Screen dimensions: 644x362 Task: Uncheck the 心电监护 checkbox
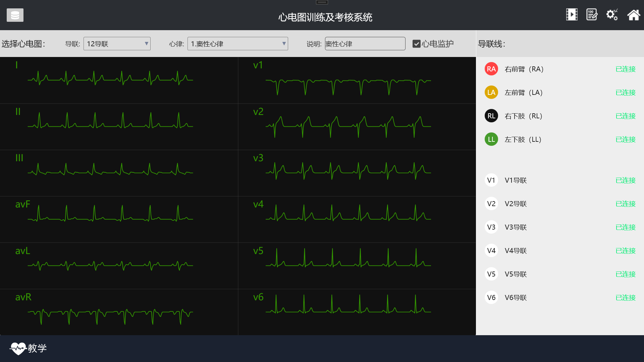[x=417, y=44]
